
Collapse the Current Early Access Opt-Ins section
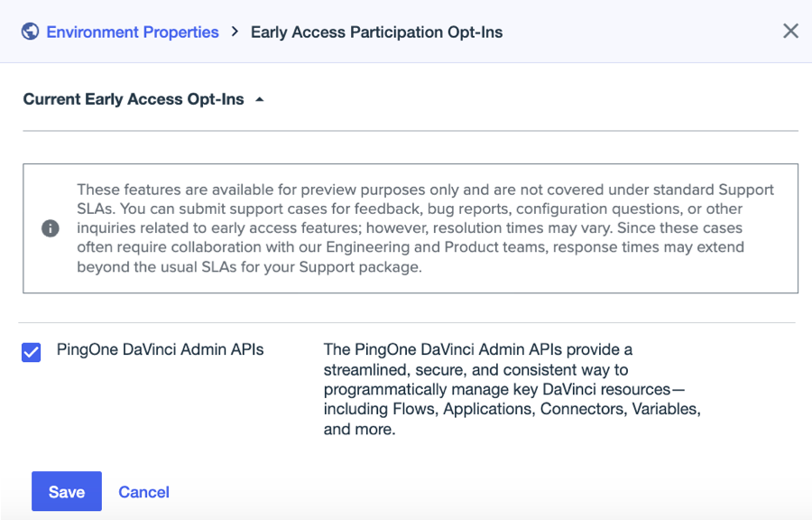pos(260,99)
